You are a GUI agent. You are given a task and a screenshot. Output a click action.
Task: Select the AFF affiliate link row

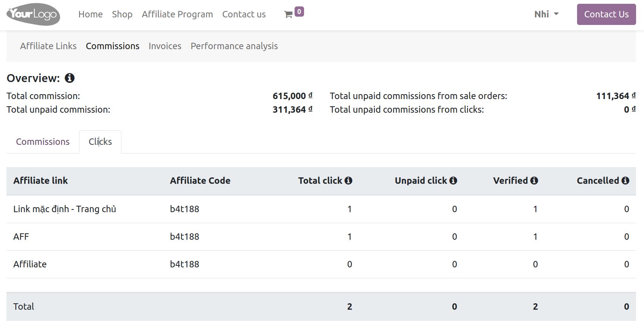321,237
